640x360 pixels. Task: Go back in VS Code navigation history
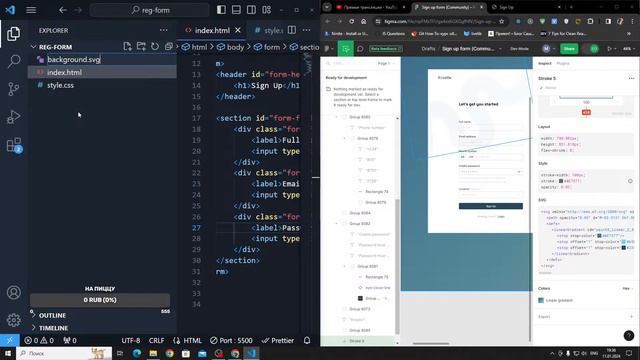(62, 10)
